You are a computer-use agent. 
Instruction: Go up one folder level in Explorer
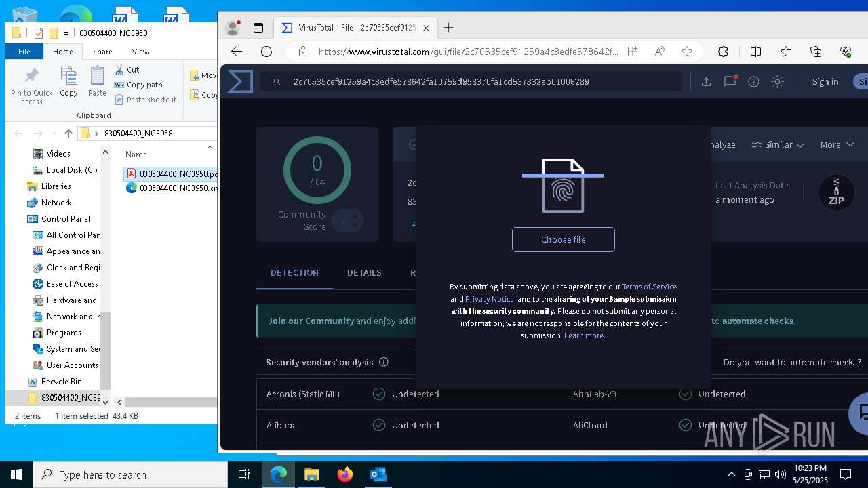coord(68,134)
